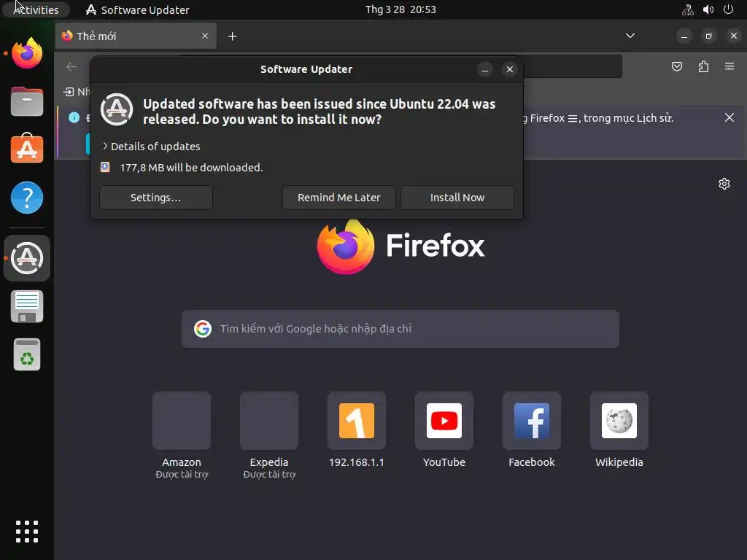Open Software Updater app menu in top bar
747x560 pixels.
tap(138, 9)
